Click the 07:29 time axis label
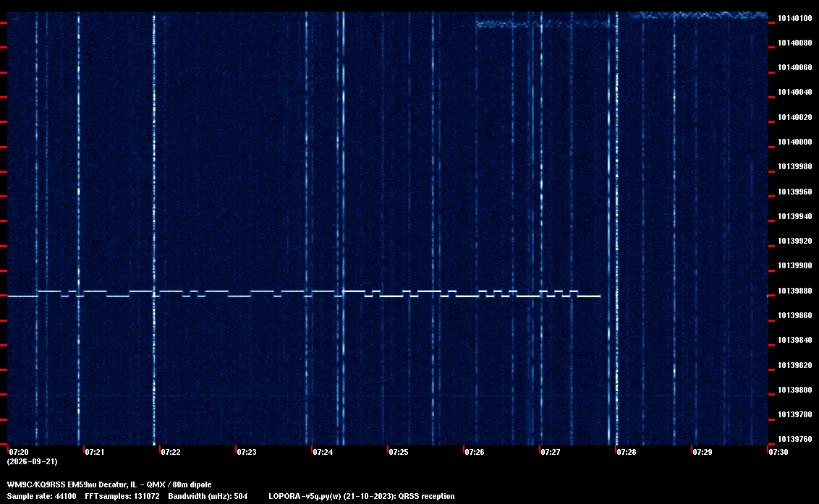This screenshot has height=504, width=819. click(703, 452)
